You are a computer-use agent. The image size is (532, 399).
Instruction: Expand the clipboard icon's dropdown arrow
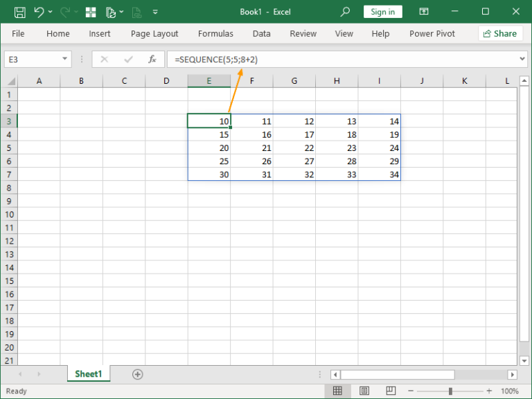(121, 12)
